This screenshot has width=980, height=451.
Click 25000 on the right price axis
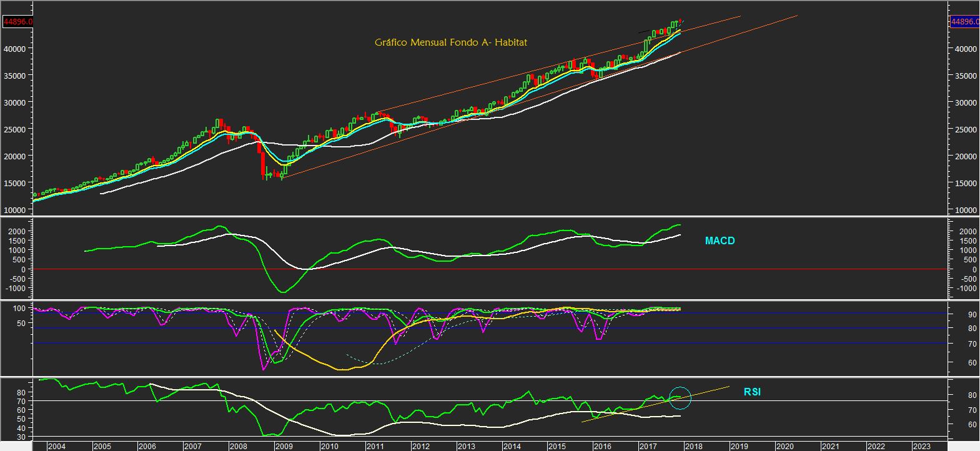point(966,129)
